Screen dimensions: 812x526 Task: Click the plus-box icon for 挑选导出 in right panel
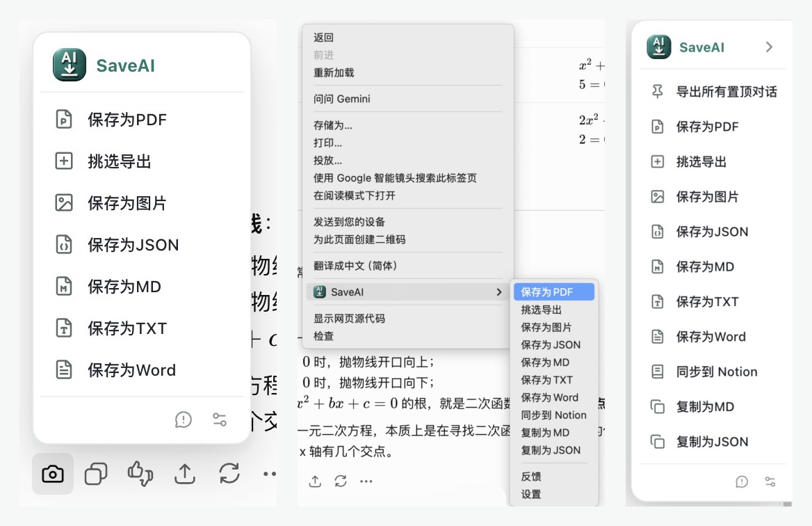point(657,161)
